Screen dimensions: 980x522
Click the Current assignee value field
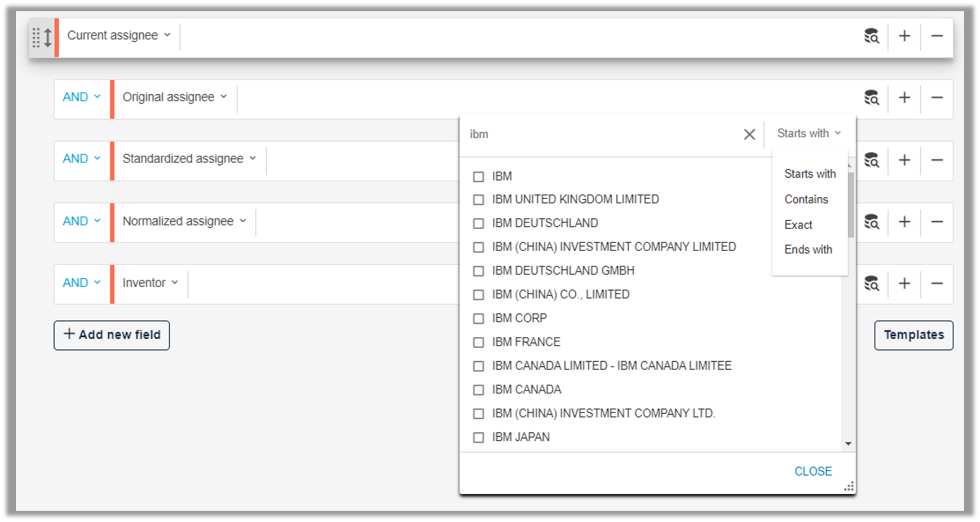coord(519,37)
